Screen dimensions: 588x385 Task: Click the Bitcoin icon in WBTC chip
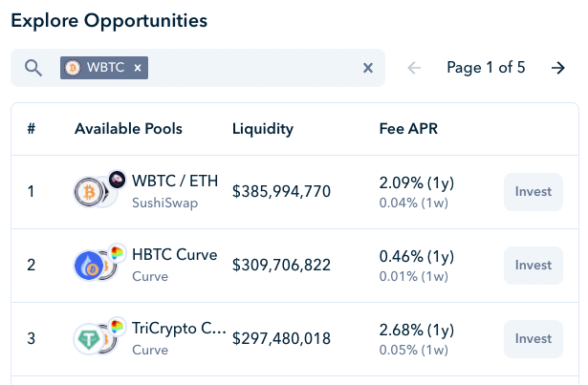[73, 68]
